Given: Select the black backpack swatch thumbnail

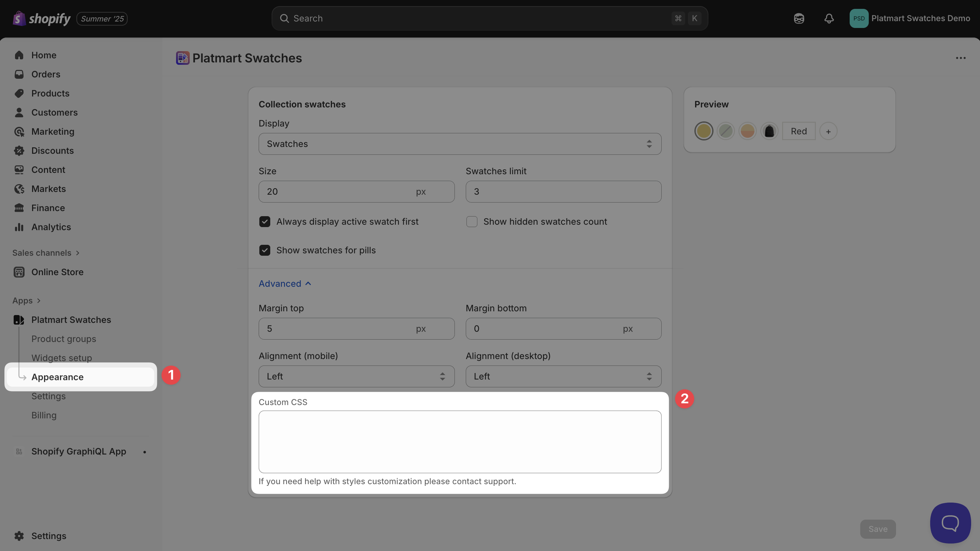Looking at the screenshot, I should coord(769,131).
